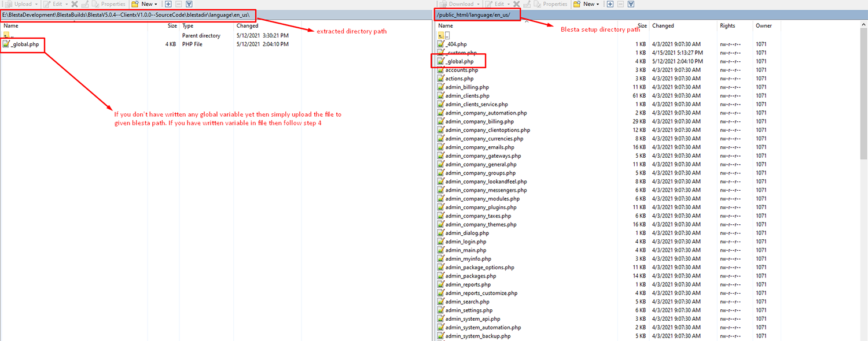This screenshot has height=341, width=868.
Task: Click Unselect Files minus icon in local panel
Action: point(178,4)
